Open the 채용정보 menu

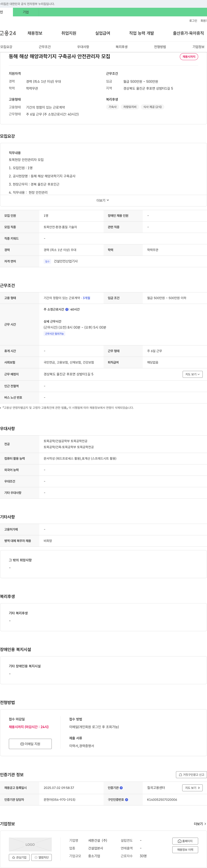(x=35, y=33)
